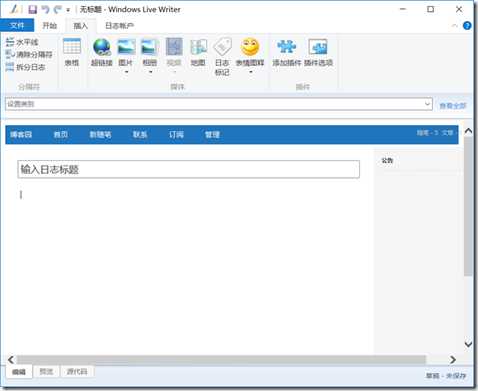478x391 pixels.
Task: Click the 图片 picture icon
Action: [x=126, y=48]
